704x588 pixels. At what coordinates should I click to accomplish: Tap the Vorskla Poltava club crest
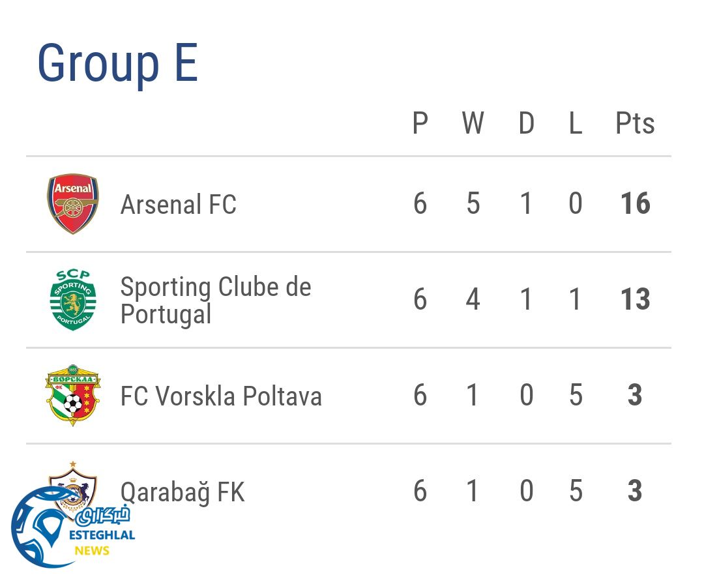[x=73, y=396]
